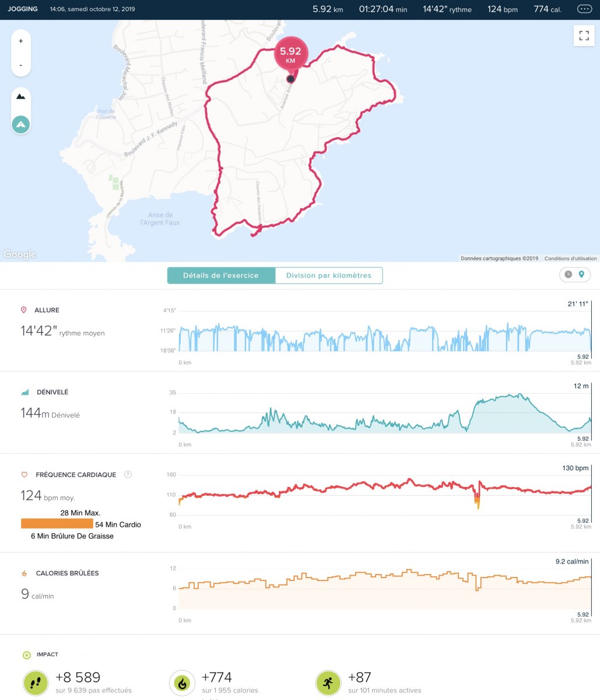
Task: Click the calories flame impact icon
Action: click(182, 683)
